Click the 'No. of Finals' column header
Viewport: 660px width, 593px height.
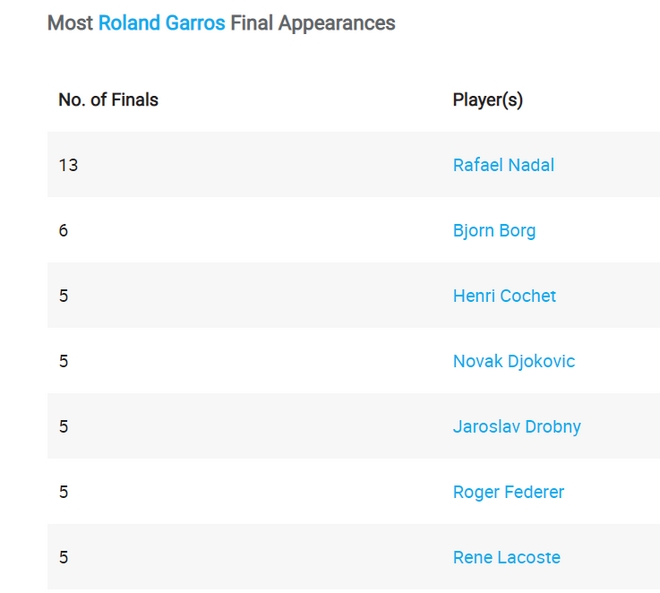[108, 100]
